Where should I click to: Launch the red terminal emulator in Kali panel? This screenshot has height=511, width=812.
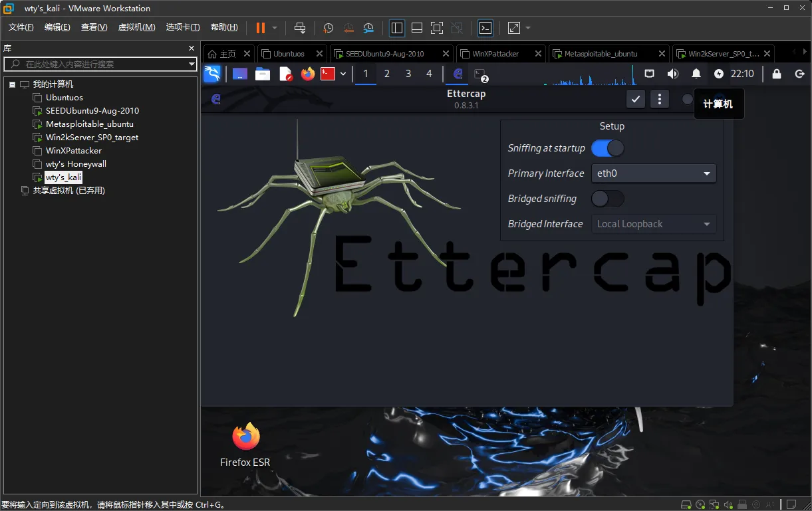[327, 74]
